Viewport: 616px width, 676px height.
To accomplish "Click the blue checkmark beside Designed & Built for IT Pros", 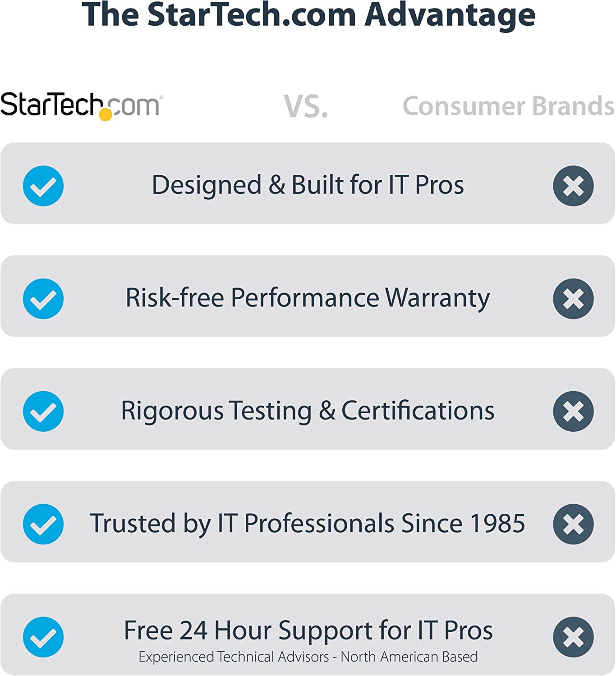I will point(43,186).
